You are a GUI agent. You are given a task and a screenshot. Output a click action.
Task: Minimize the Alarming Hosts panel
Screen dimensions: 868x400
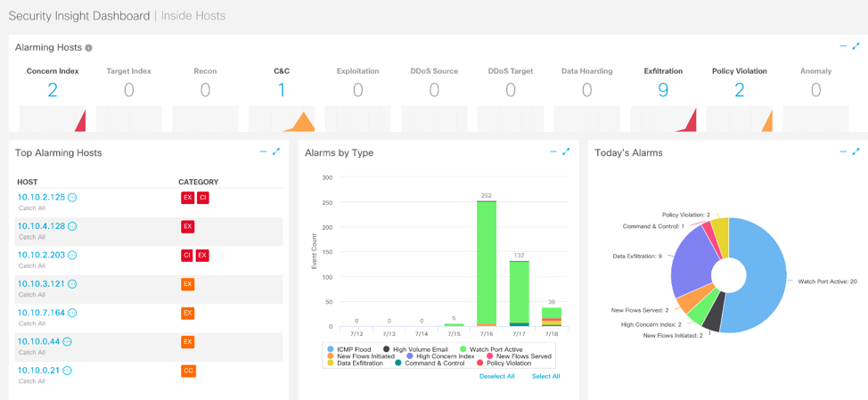(843, 46)
